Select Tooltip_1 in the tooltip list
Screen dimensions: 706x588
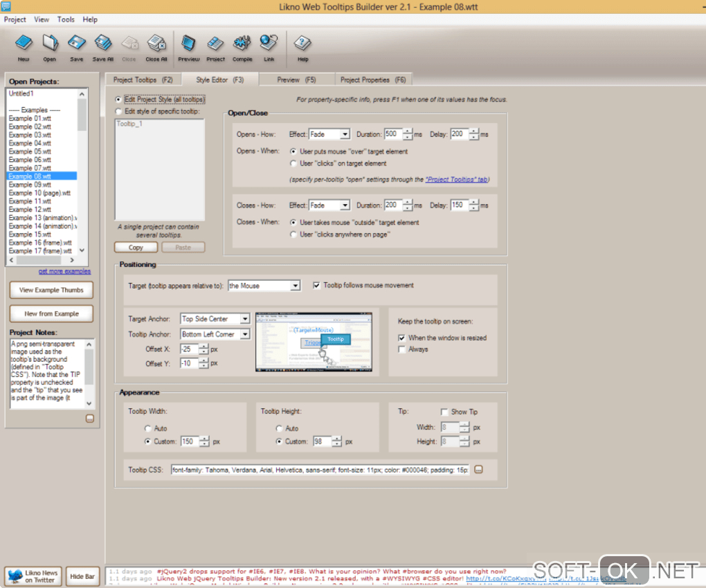tap(129, 124)
